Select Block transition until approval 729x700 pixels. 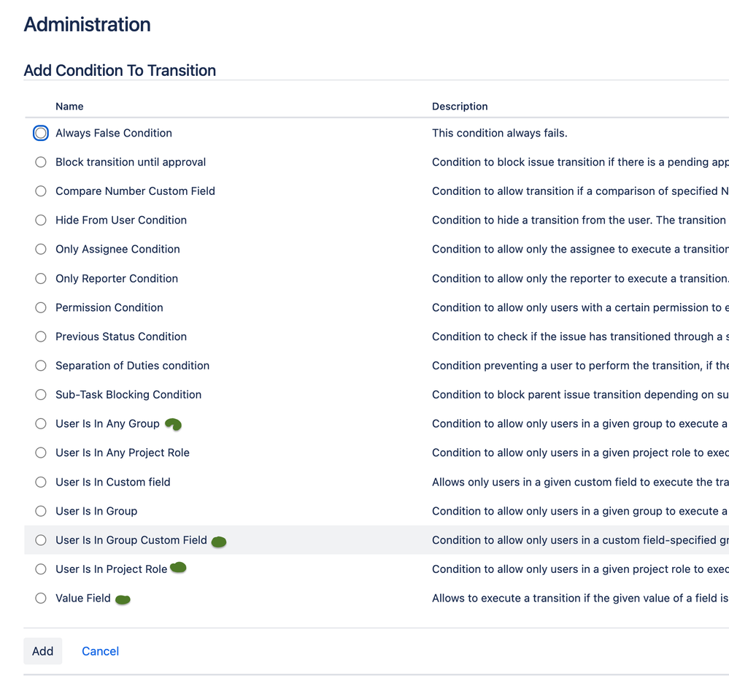(x=41, y=162)
